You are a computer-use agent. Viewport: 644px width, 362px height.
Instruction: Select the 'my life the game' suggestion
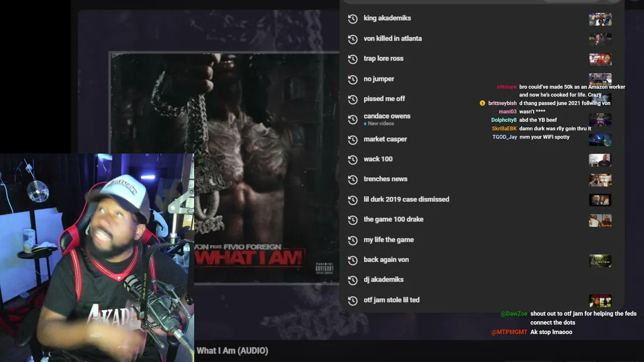click(389, 239)
